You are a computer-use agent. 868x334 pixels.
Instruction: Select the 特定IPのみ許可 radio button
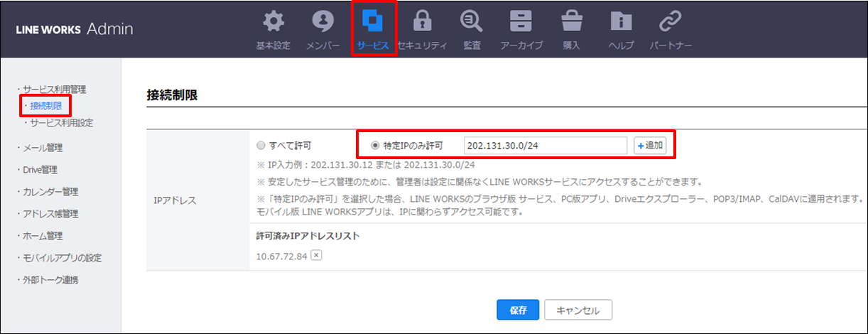(376, 146)
